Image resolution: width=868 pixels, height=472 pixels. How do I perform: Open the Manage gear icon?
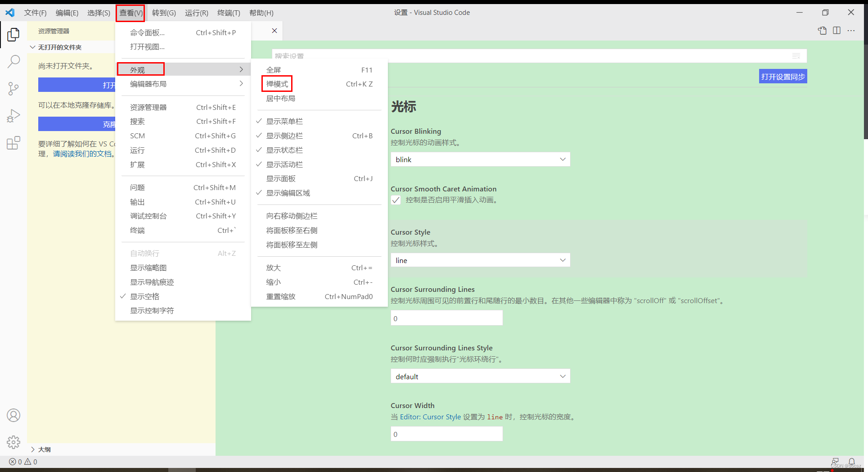[x=13, y=442]
